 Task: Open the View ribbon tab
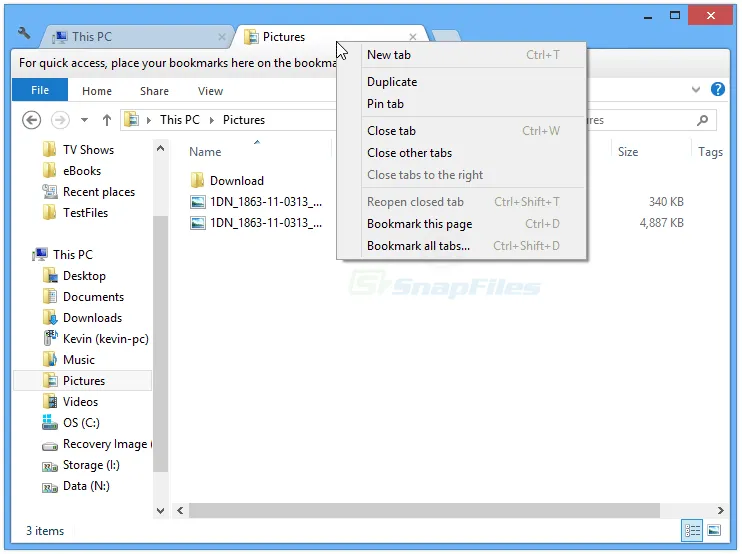tap(210, 91)
